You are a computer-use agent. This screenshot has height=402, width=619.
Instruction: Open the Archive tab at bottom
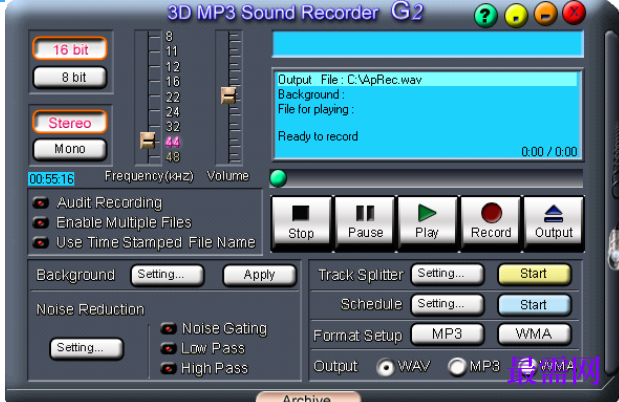tap(308, 397)
